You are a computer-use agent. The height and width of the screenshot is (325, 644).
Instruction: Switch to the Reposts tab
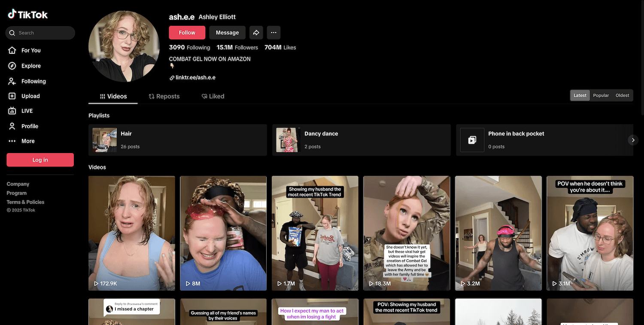[164, 96]
